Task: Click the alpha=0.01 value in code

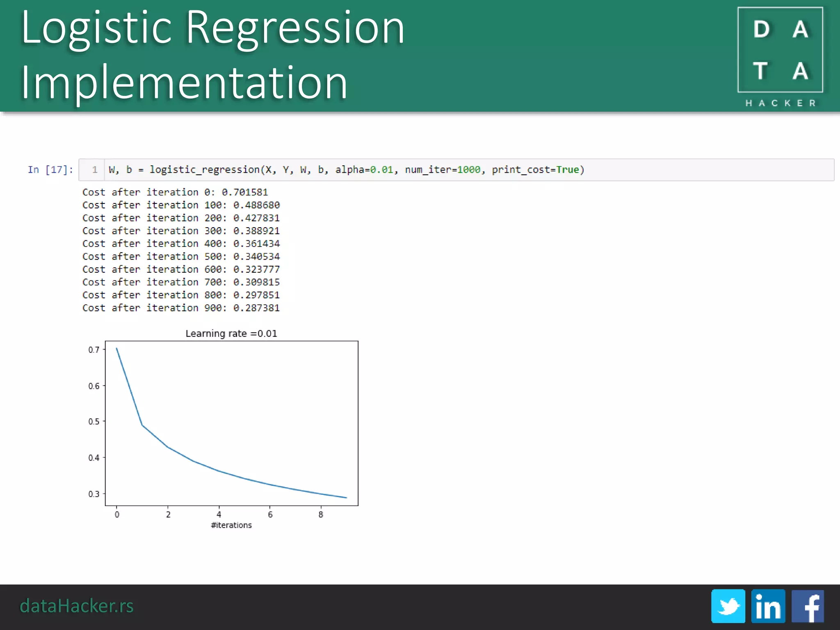Action: tap(364, 170)
